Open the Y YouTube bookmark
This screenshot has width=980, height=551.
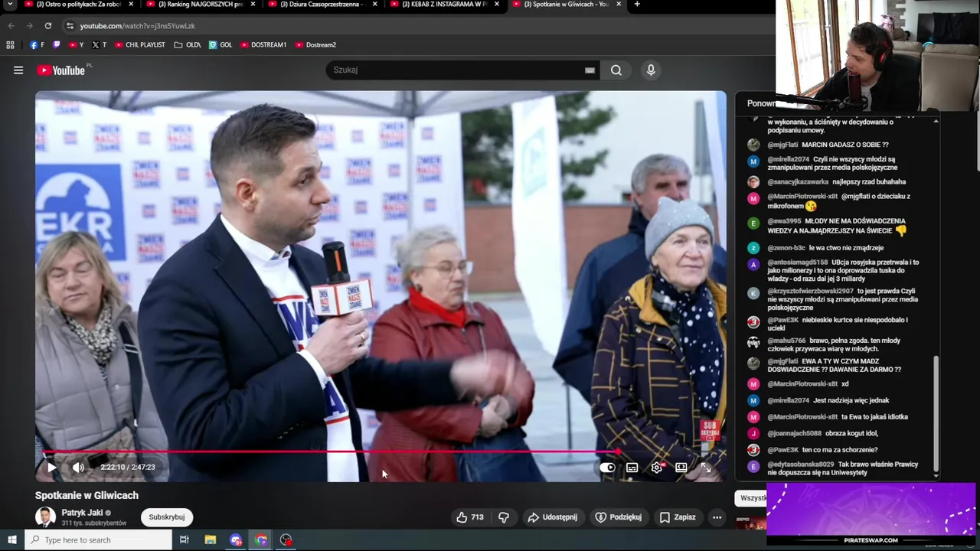click(76, 45)
